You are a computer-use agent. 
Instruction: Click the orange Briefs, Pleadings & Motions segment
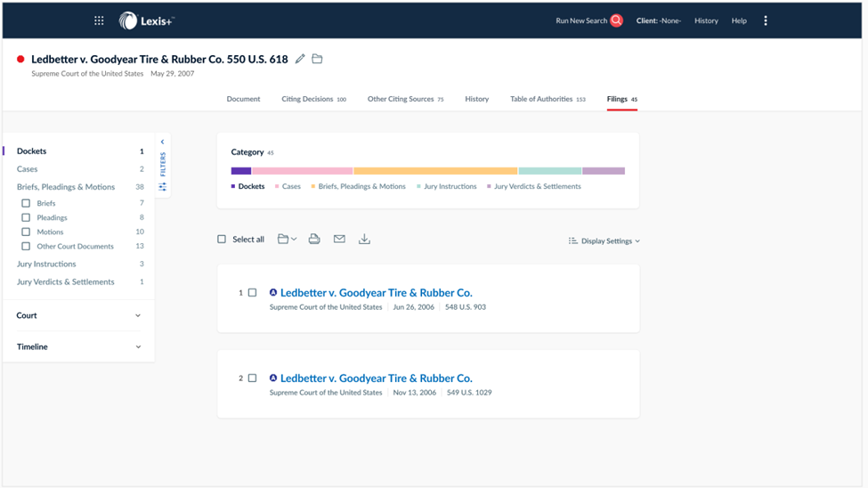[435, 171]
